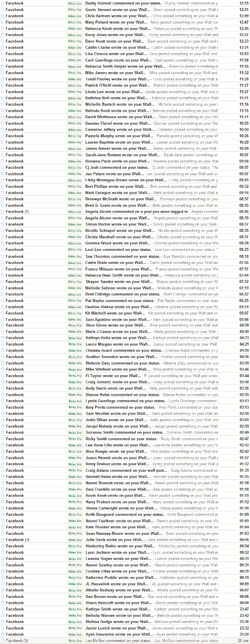Star the Gemma Wood wall post email
The width and height of the screenshot is (250, 644).
[3, 243]
